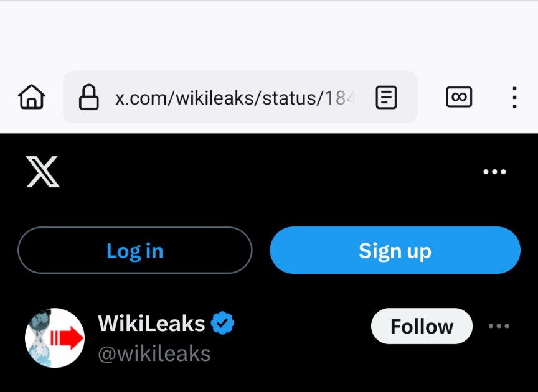Focus the x.com/wikileaks/status URL text
This screenshot has height=392, width=538.
coord(235,98)
